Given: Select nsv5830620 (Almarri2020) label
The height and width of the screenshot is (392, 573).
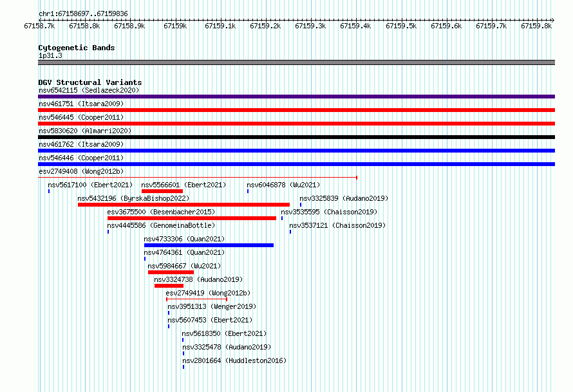Looking at the screenshot, I should (85, 131).
